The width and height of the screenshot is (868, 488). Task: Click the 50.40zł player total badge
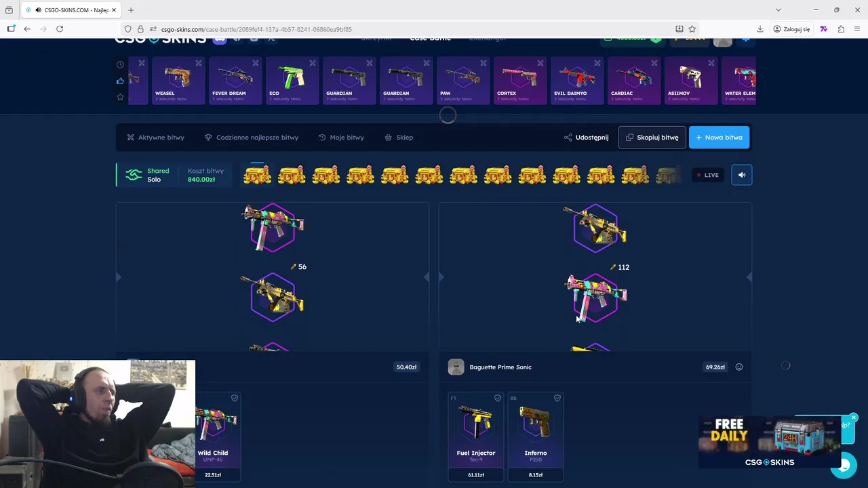406,367
